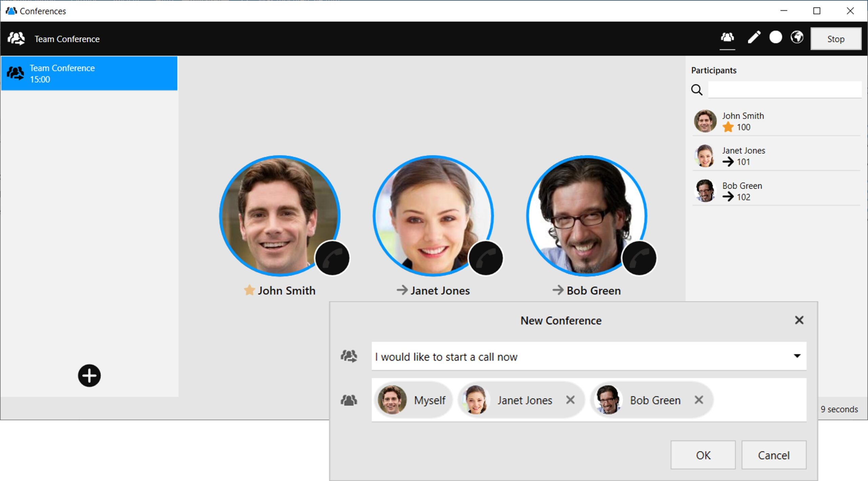Click the phone badge on Janet Jones
The image size is (868, 481).
[x=486, y=258]
